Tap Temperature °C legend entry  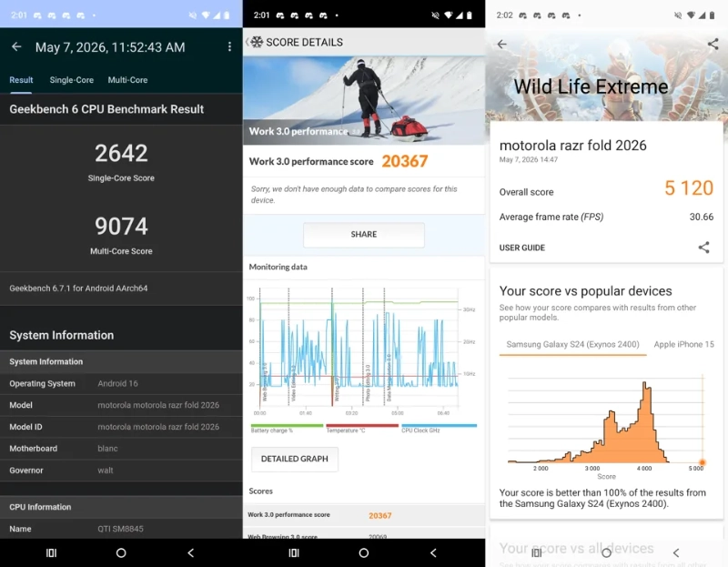click(x=362, y=428)
